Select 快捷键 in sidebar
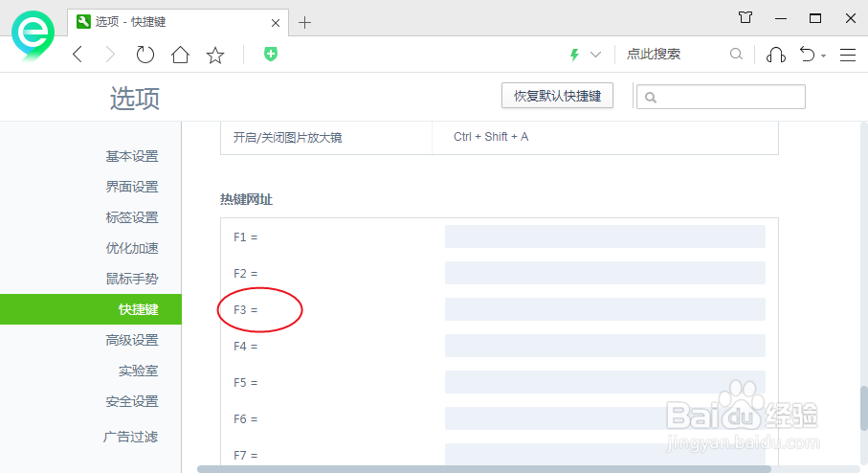 pos(91,309)
